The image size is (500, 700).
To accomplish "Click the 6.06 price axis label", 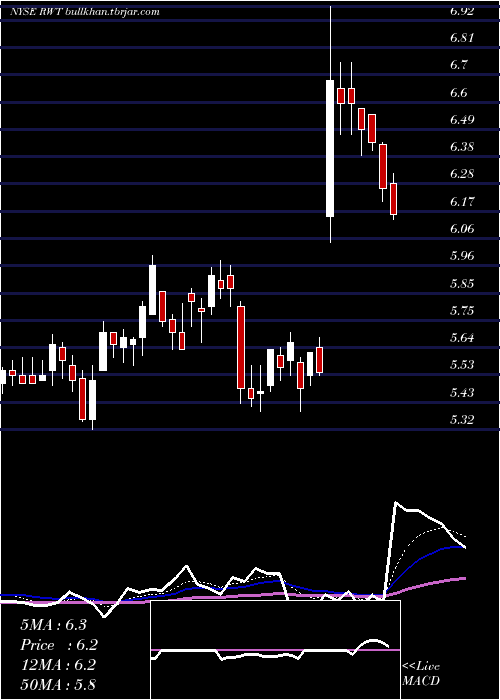I will click(462, 229).
